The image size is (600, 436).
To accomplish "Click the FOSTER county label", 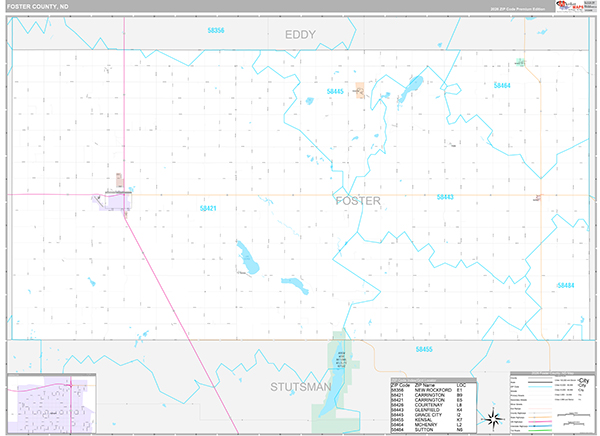I will point(357,201).
